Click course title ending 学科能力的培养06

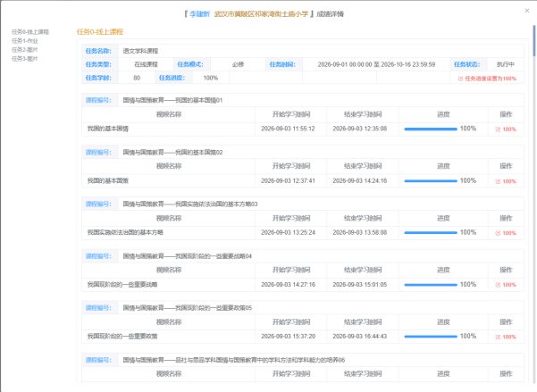[x=234, y=360]
